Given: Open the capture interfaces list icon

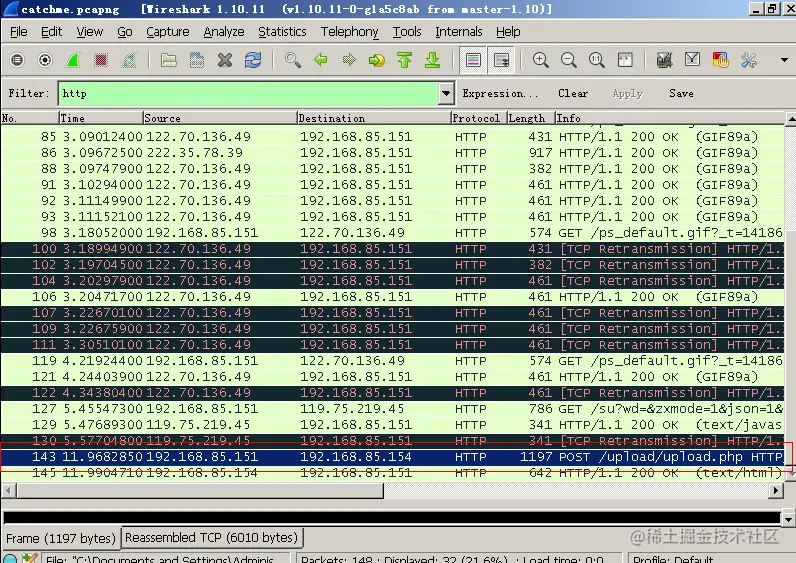Looking at the screenshot, I should [17, 60].
